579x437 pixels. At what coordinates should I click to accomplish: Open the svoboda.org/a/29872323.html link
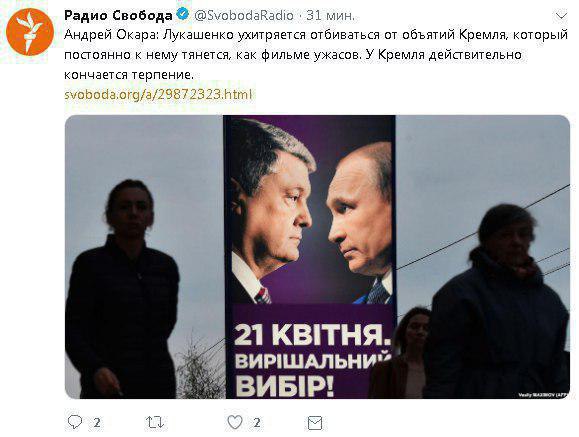(158, 95)
